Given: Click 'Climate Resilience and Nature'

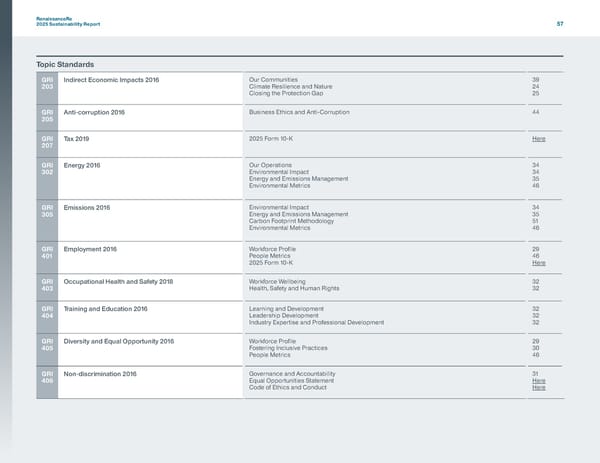Looking at the screenshot, I should 290,86.
